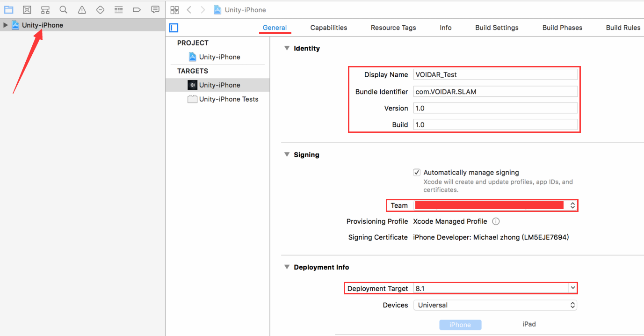Open the Debug navigator icon
Screen dimensions: 644x336
119,9
